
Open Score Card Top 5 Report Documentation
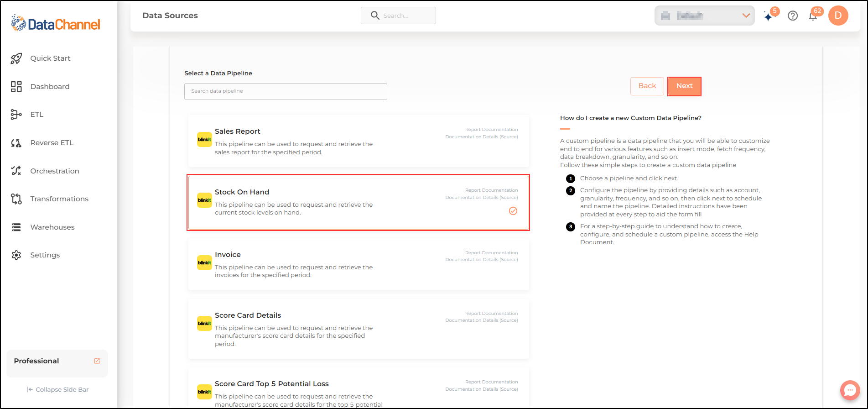491,382
